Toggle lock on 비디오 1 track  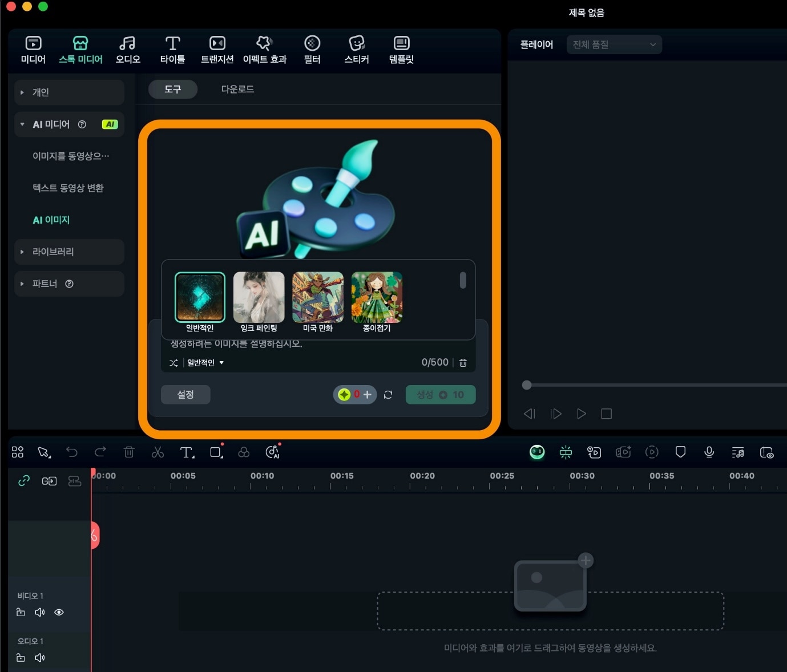point(21,612)
